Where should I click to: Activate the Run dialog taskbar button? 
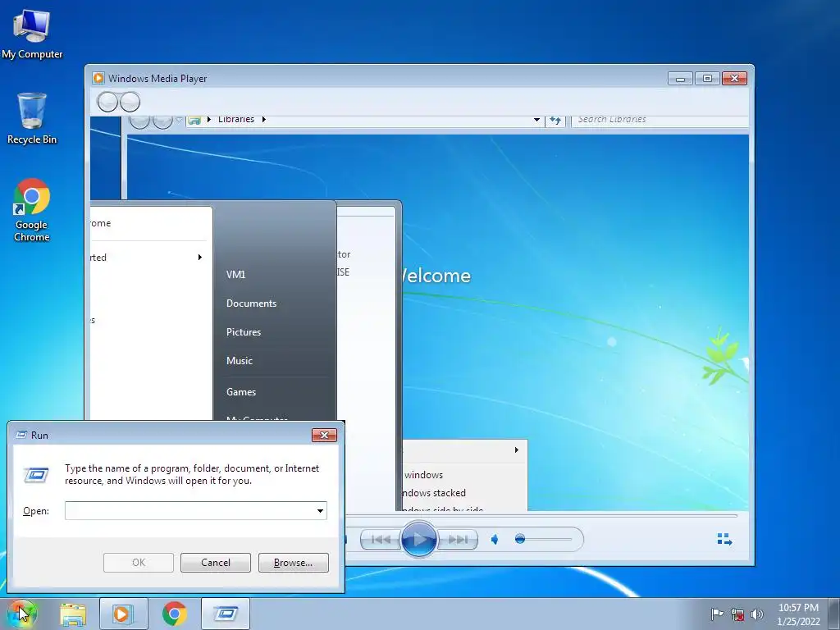point(226,614)
